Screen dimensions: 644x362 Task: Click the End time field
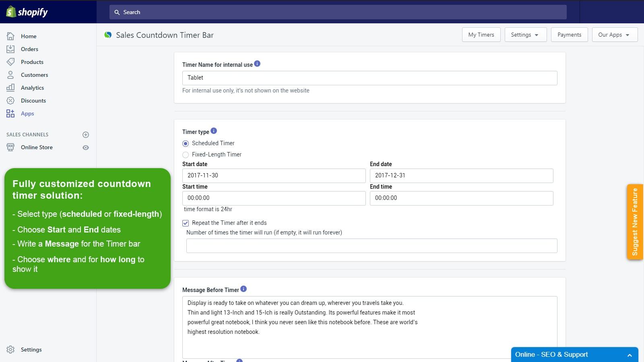pyautogui.click(x=461, y=198)
